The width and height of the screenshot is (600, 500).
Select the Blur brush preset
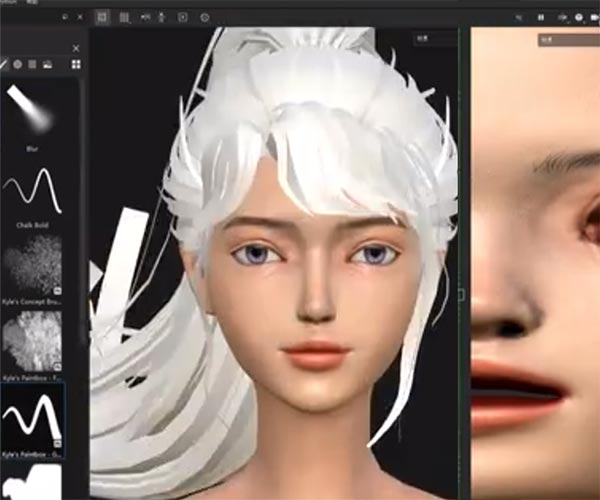[x=30, y=110]
